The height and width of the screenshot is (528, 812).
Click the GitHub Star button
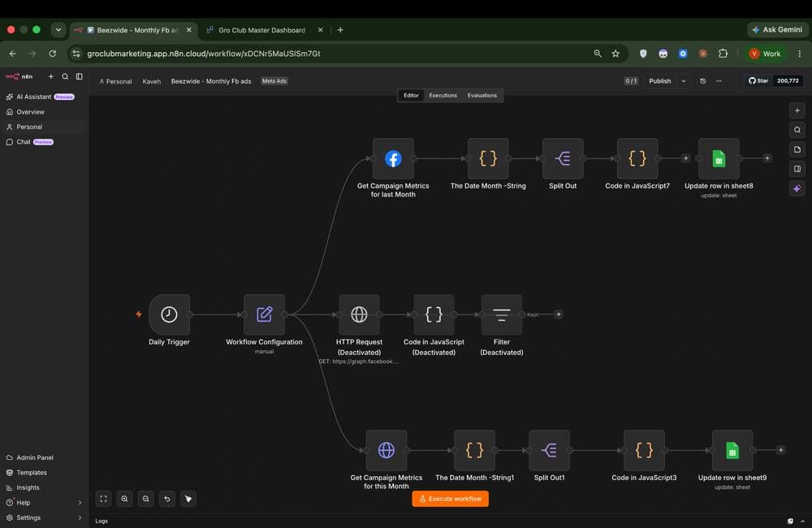758,81
